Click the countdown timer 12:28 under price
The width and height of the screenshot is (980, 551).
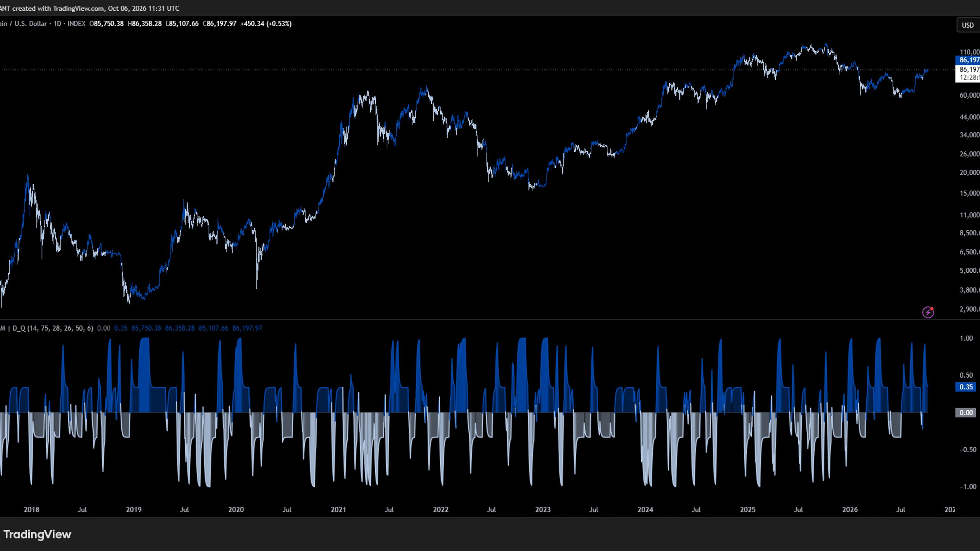click(x=969, y=77)
